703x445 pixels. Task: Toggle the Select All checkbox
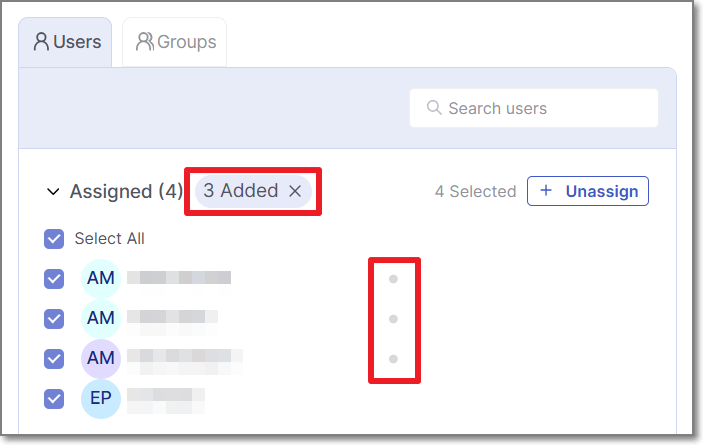coord(54,239)
